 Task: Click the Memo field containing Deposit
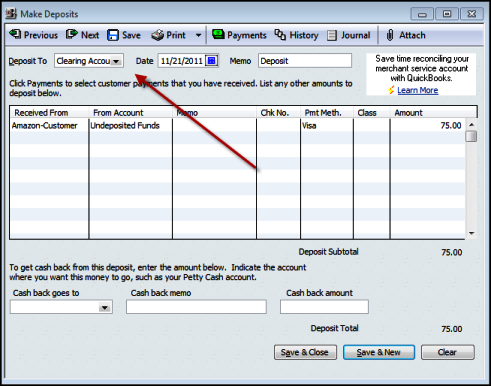tap(305, 61)
